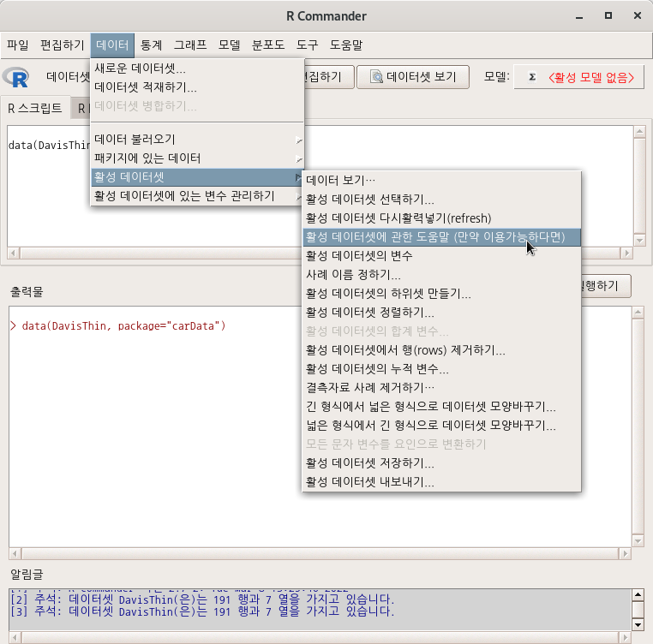
Task: Click messages pane scroll down arrow
Action: (x=638, y=625)
